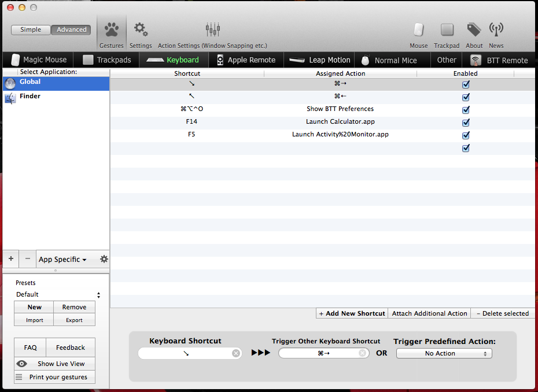Image resolution: width=538 pixels, height=392 pixels.
Task: Open Action Settings sliders icon
Action: click(213, 30)
